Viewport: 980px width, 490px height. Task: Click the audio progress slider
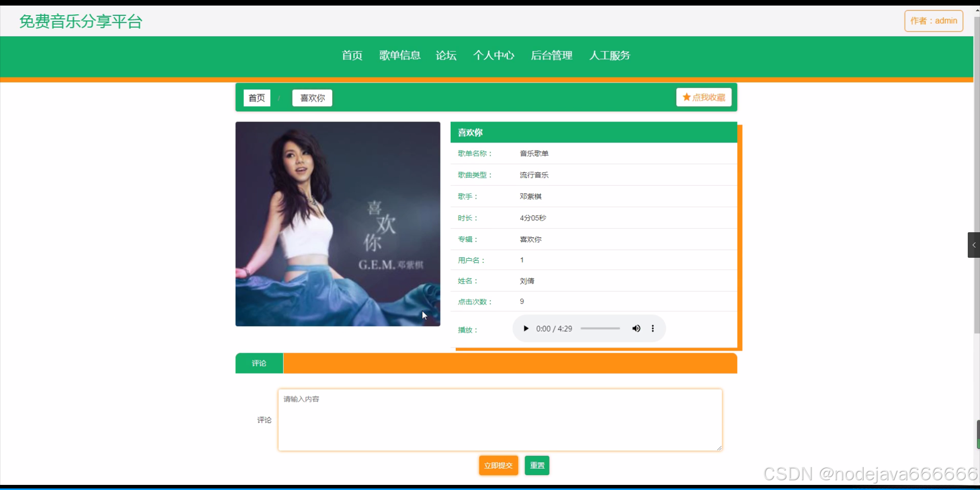point(600,329)
